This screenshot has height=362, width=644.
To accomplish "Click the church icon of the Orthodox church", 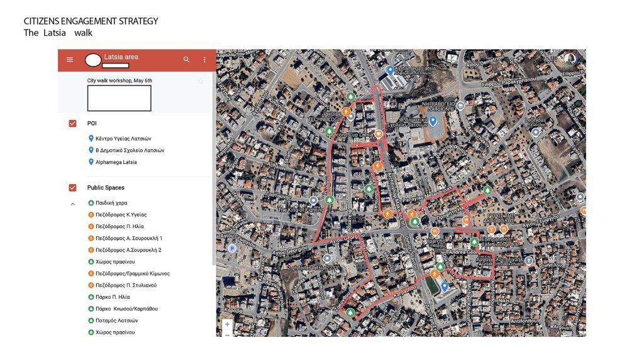I will (x=529, y=260).
